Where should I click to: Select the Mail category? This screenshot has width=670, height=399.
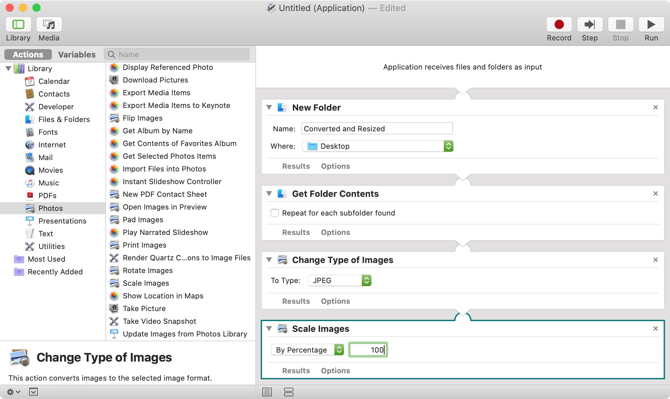(x=45, y=157)
